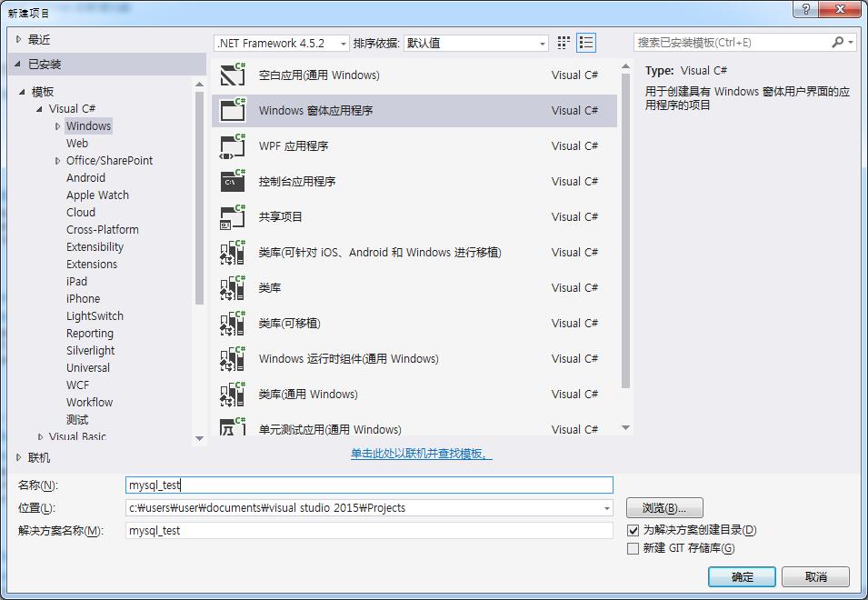868x600 pixels.
Task: Switch to small icons grid view
Action: point(564,43)
